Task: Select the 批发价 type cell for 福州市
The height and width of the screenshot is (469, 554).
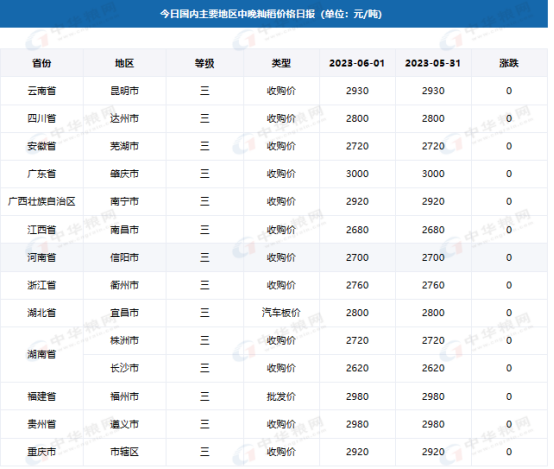Action: coord(281,396)
